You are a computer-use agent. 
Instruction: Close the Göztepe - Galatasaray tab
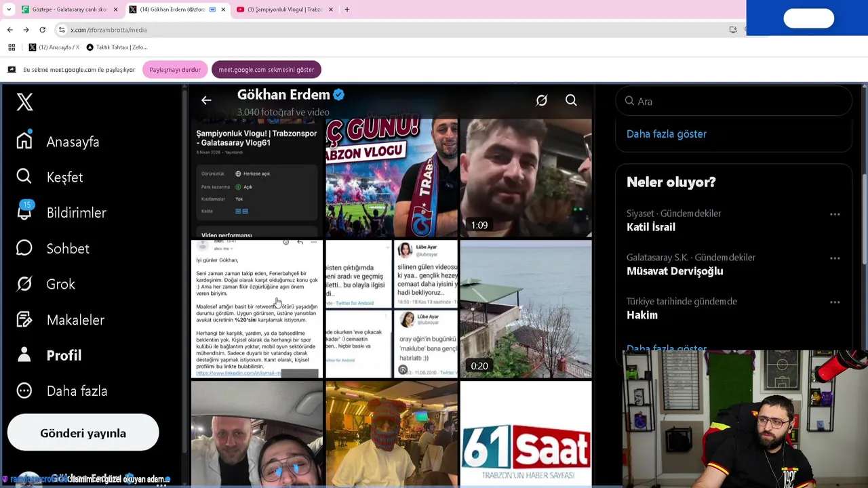pyautogui.click(x=115, y=9)
